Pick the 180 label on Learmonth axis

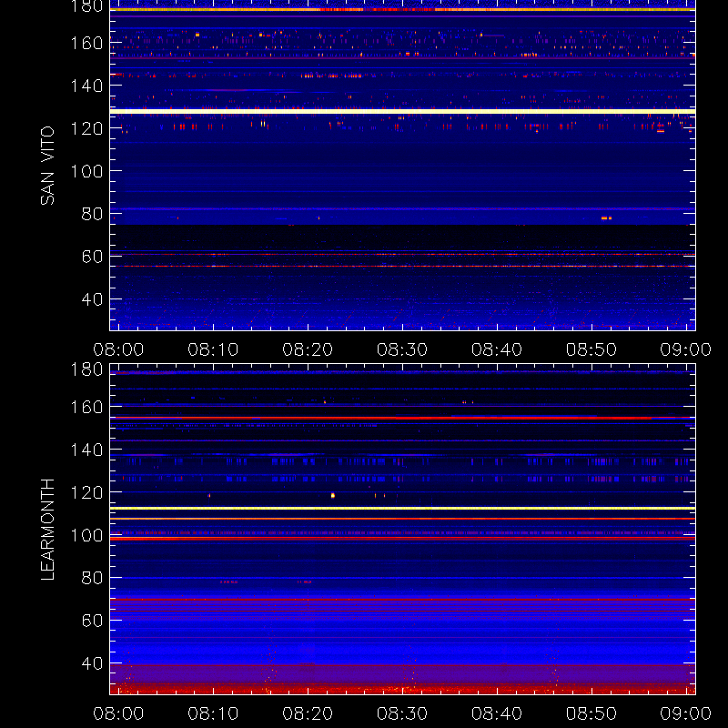[x=86, y=369]
